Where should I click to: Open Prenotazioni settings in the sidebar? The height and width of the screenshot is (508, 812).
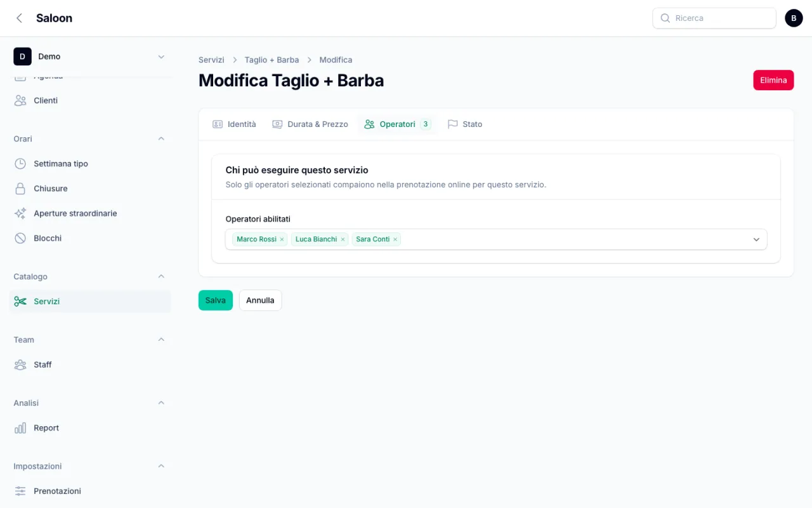pos(90,491)
